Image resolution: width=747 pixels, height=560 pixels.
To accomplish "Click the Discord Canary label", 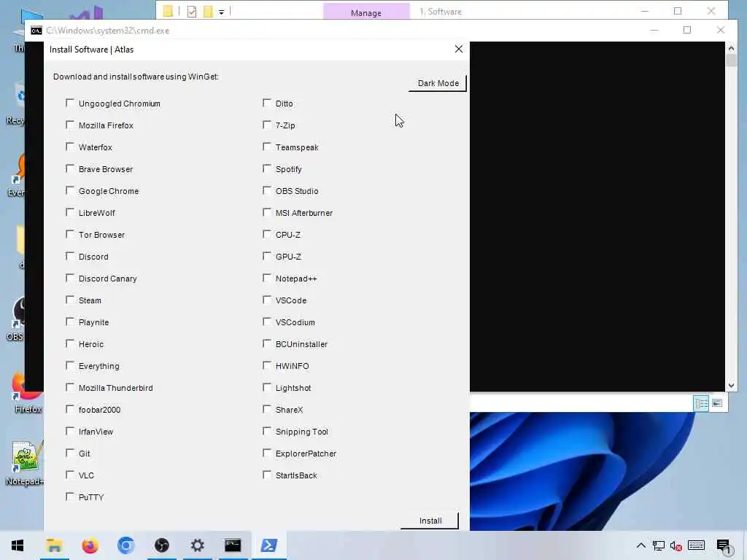I will point(108,279).
